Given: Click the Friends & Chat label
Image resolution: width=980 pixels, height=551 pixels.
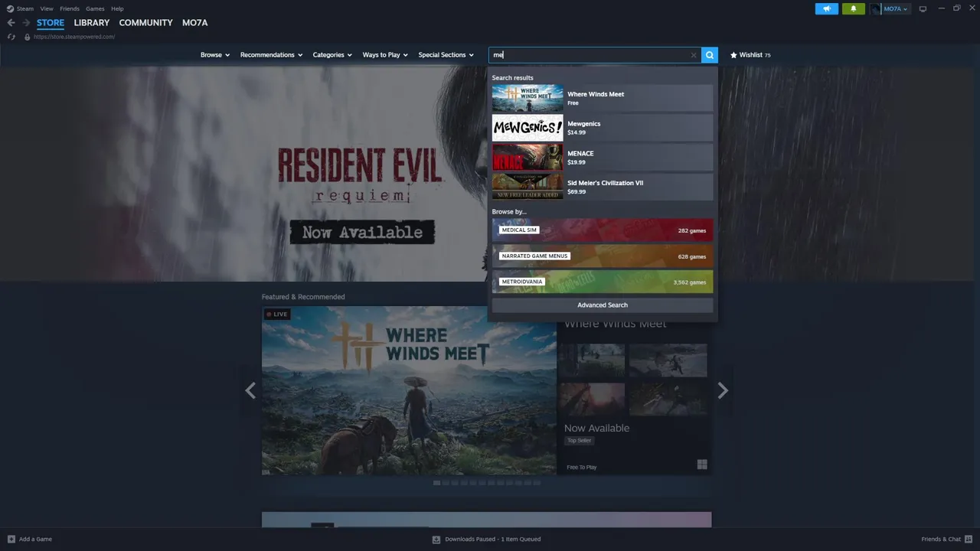Looking at the screenshot, I should coord(941,539).
